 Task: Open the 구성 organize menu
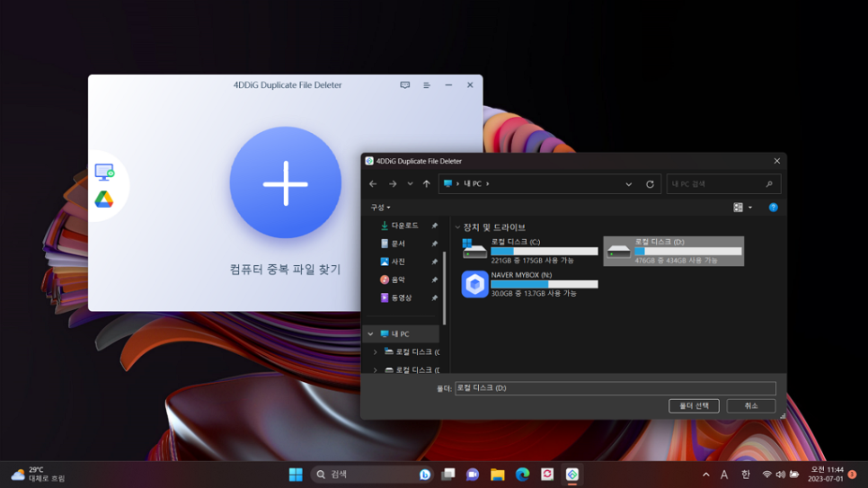point(380,208)
